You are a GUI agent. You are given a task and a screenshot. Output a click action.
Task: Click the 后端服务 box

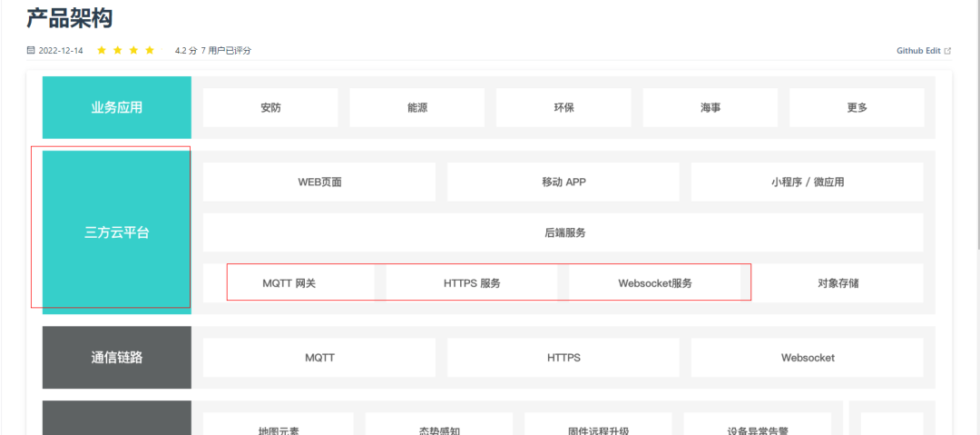point(563,232)
